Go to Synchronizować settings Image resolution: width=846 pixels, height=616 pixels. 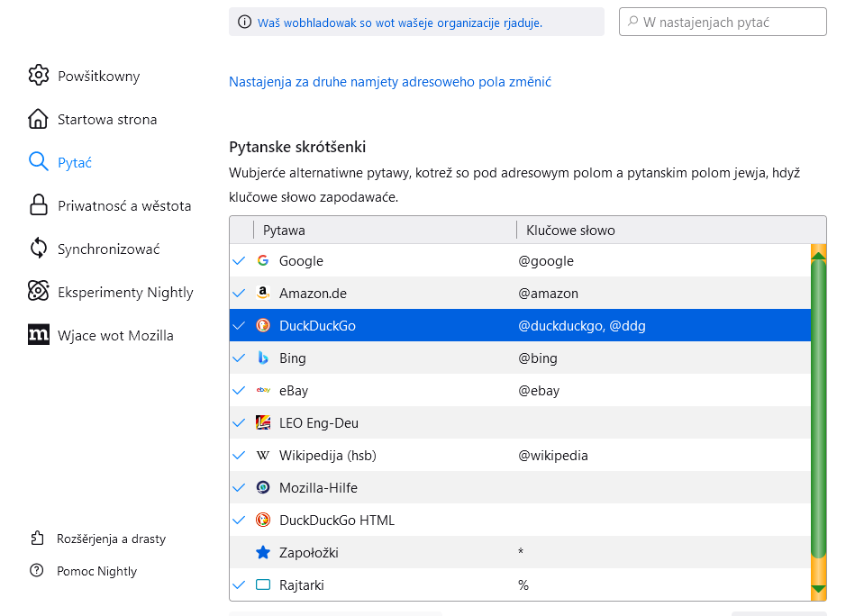point(108,249)
